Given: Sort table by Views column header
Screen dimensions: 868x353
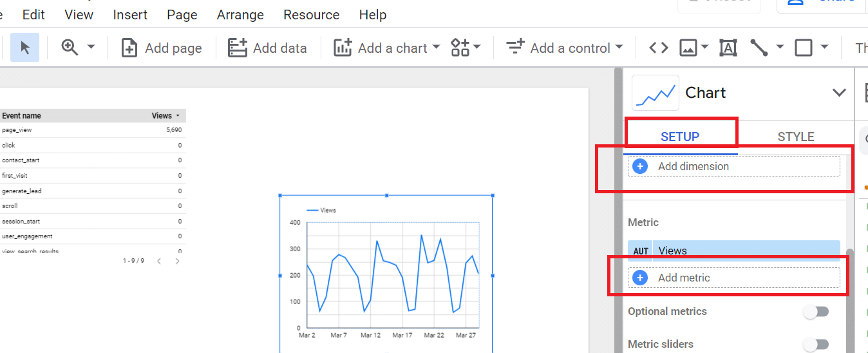Looking at the screenshot, I should pyautogui.click(x=162, y=116).
